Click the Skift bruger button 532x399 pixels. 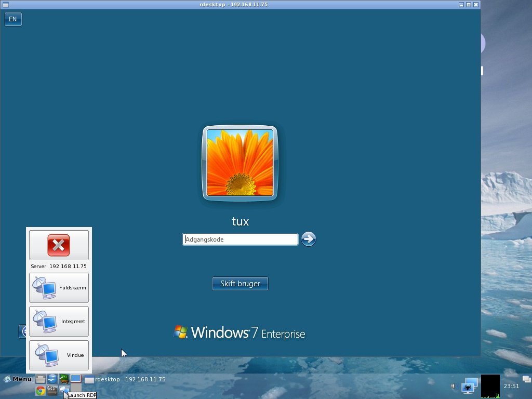[240, 284]
